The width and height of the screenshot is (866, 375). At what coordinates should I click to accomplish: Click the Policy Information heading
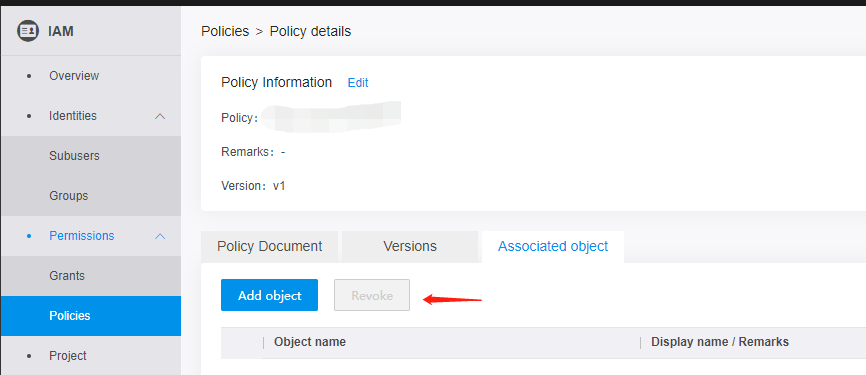276,82
